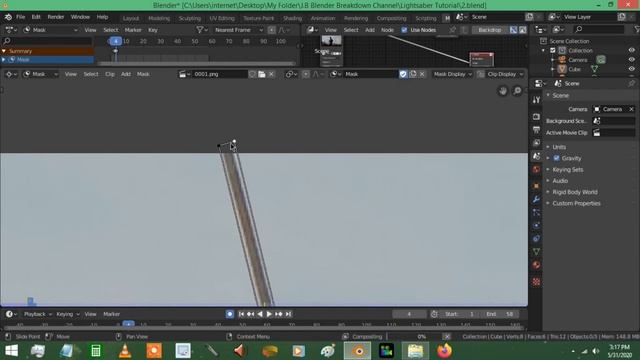640x360 pixels.
Task: Unlink the Mask datablock
Action: click(x=422, y=74)
